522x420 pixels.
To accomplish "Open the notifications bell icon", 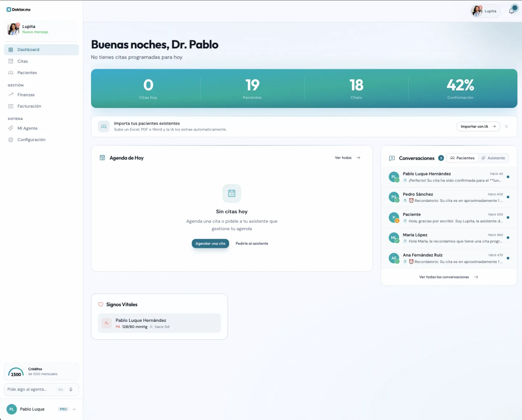I will 511,11.
